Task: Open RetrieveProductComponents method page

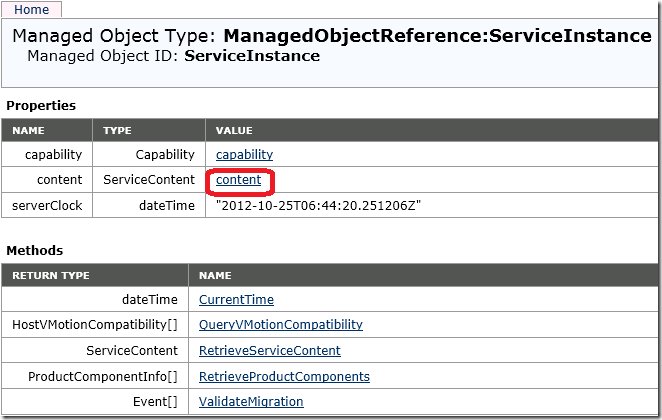Action: [284, 377]
